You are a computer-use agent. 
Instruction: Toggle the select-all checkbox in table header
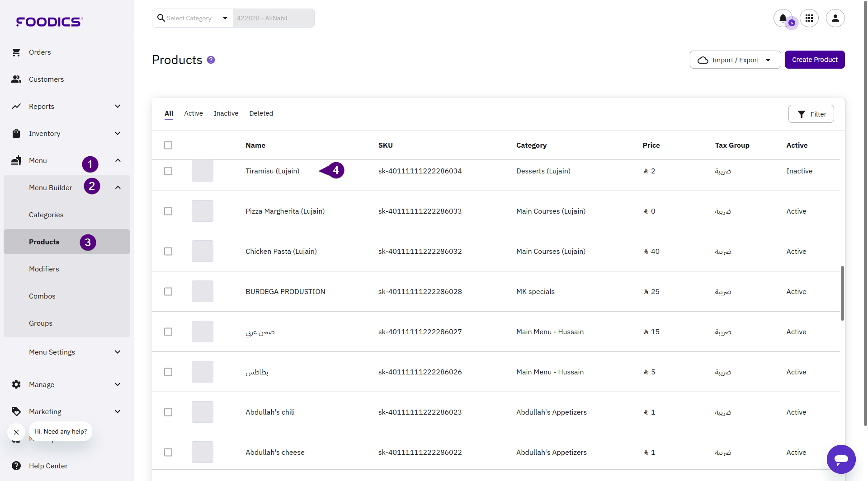pyautogui.click(x=168, y=145)
